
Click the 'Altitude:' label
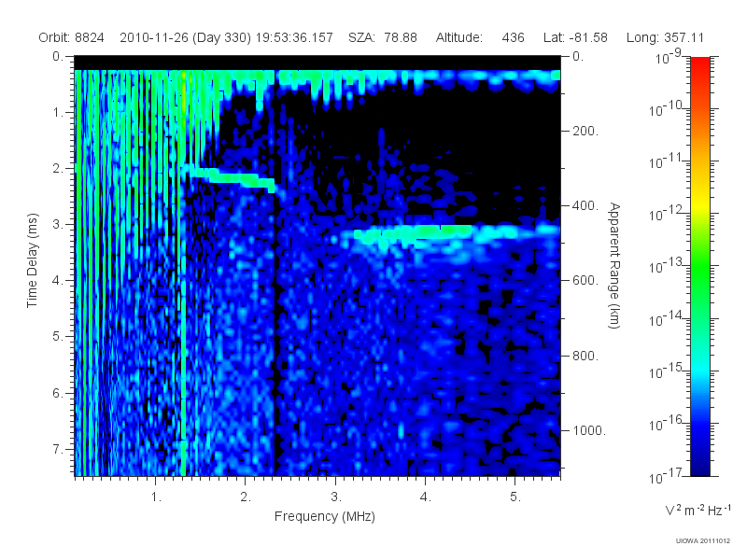(x=459, y=37)
